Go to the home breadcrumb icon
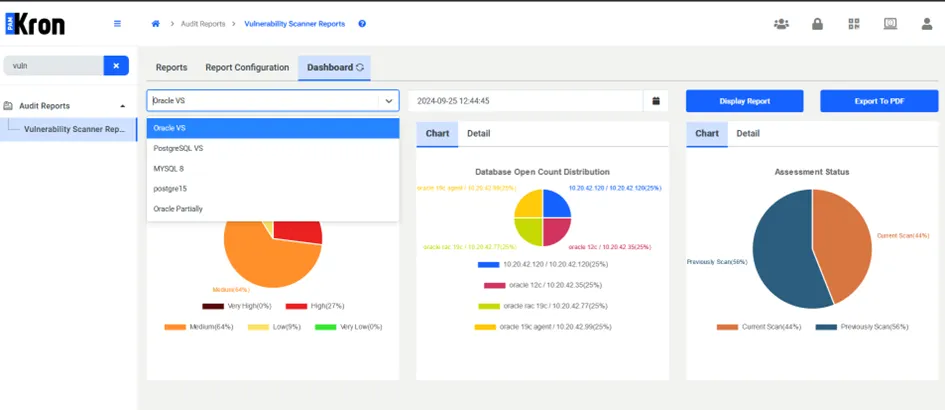This screenshot has width=945, height=410. [x=155, y=24]
